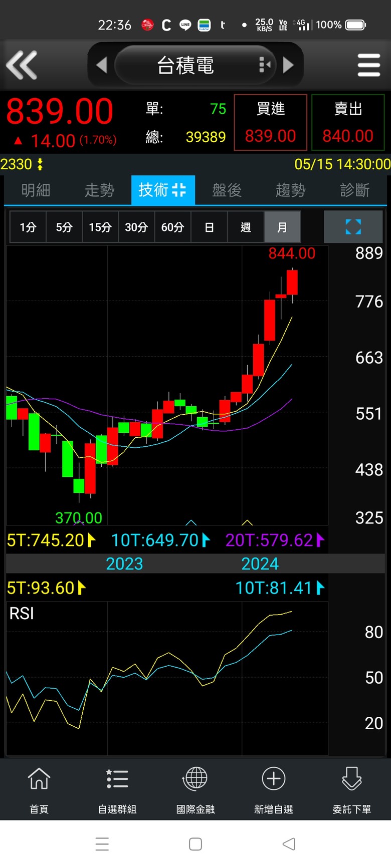Tap the 844.00 high price label
Image resolution: width=391 pixels, height=868 pixels.
[x=292, y=253]
